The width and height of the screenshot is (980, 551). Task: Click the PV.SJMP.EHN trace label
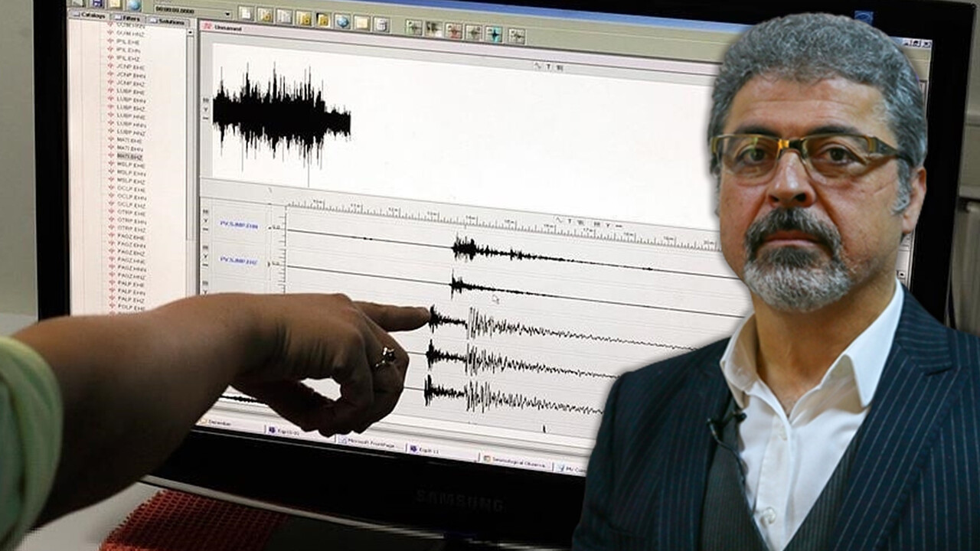coord(239,225)
